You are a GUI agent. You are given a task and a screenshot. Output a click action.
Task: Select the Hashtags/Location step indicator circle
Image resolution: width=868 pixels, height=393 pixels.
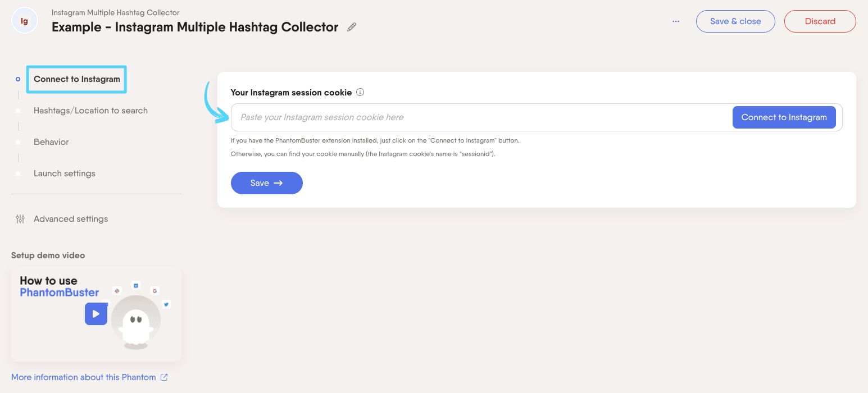[18, 111]
